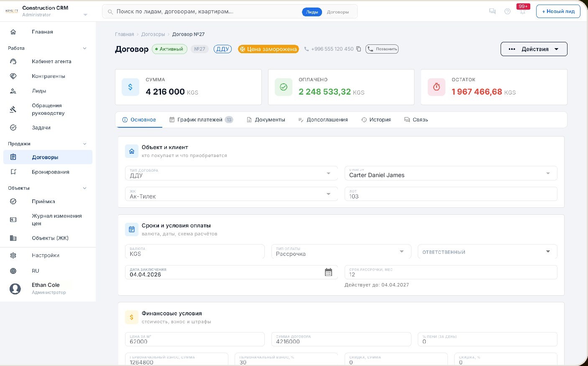Click the Журнал изменения цен icon
This screenshot has height=366, width=588.
click(13, 220)
